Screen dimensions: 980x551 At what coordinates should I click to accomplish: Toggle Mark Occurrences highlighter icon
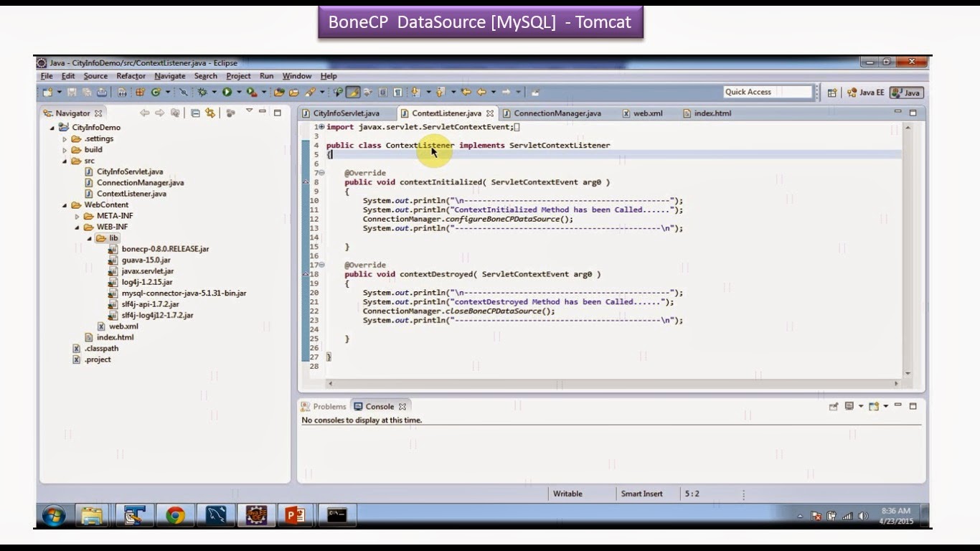pos(354,92)
